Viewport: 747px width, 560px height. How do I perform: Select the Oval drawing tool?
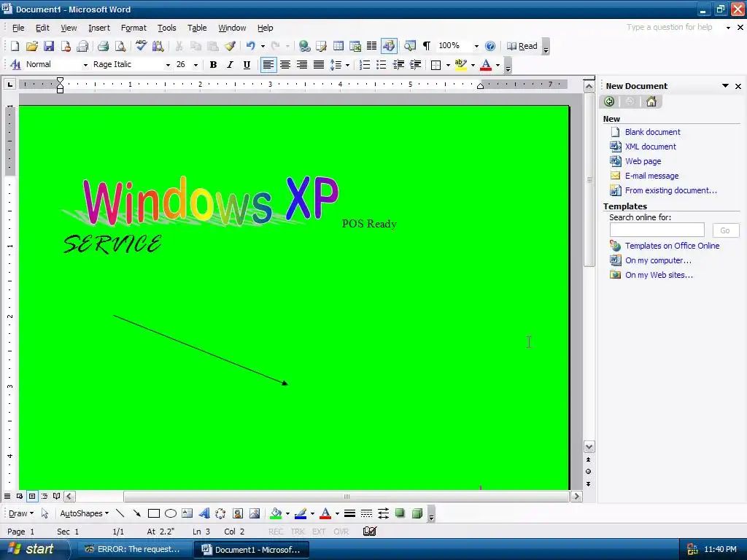pyautogui.click(x=171, y=513)
